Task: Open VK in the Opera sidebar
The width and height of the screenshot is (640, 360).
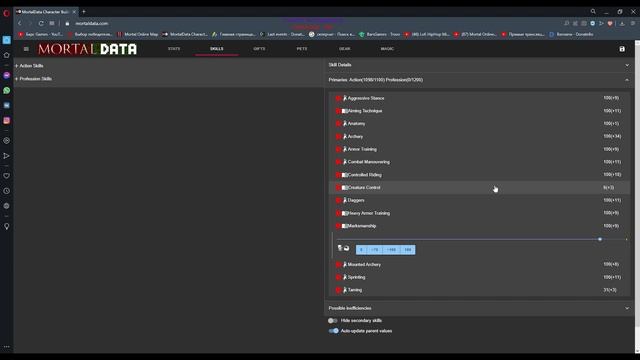Action: (7, 105)
